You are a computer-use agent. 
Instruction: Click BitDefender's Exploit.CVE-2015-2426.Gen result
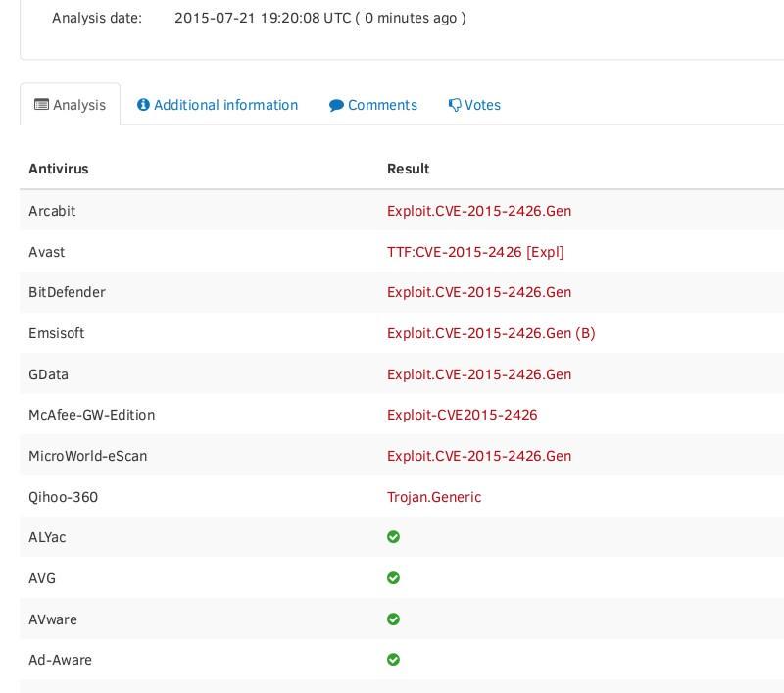(x=479, y=292)
